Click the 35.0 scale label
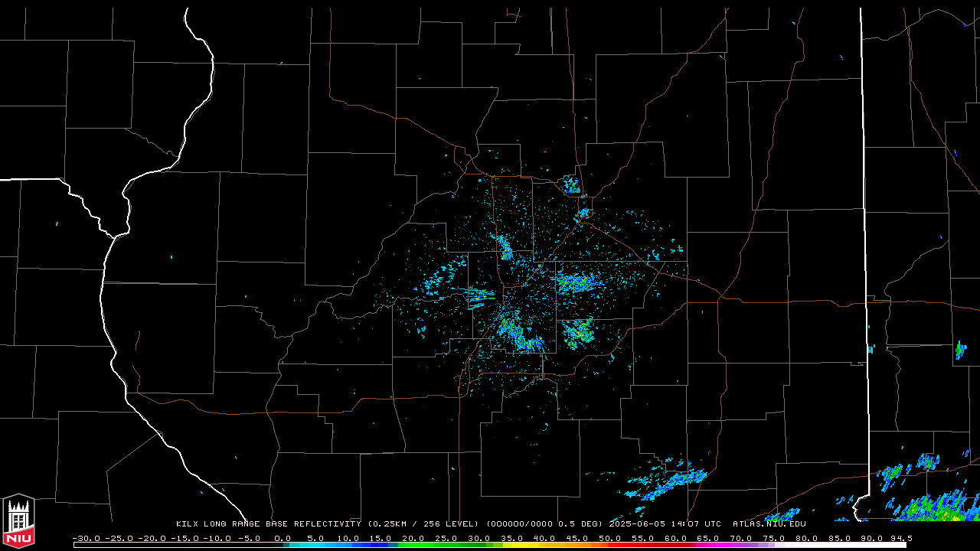The height and width of the screenshot is (551, 980). click(x=512, y=539)
